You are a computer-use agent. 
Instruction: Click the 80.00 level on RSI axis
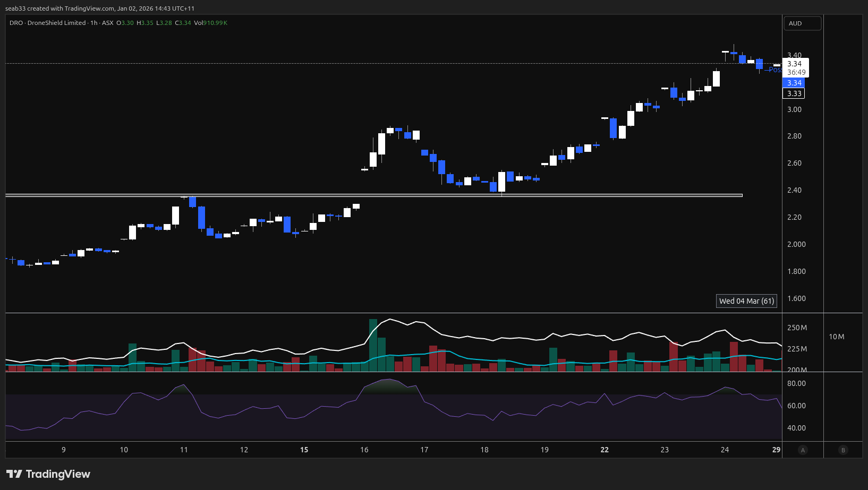tap(796, 383)
